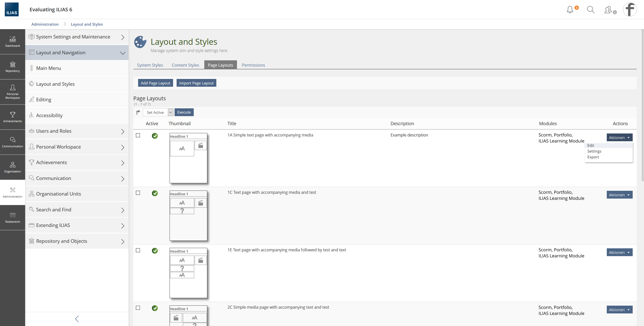
Task: Open the Dashboard in the sidebar
Action: (13, 42)
